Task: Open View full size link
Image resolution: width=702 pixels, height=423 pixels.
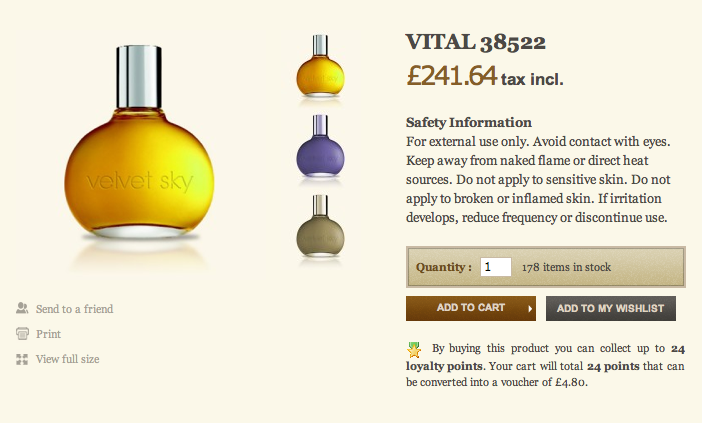Action: pyautogui.click(x=68, y=359)
